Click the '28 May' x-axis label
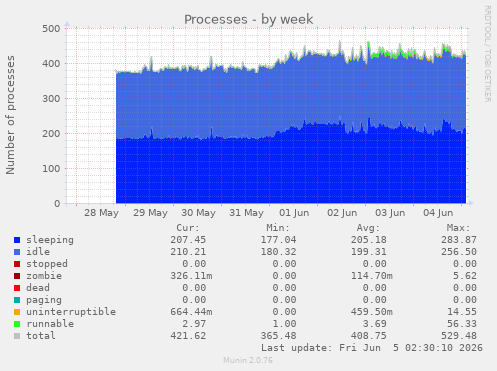This screenshot has height=371, width=497. click(x=101, y=213)
